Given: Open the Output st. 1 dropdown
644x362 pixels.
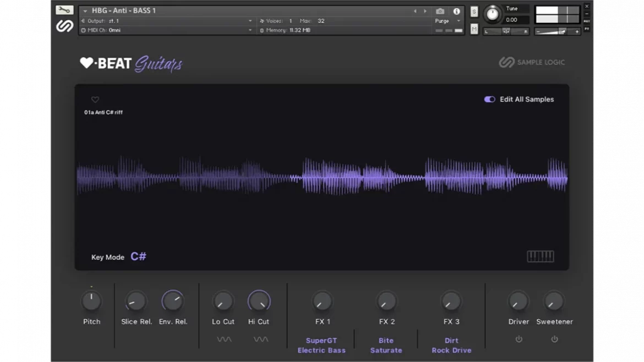Looking at the screenshot, I should pos(166,21).
